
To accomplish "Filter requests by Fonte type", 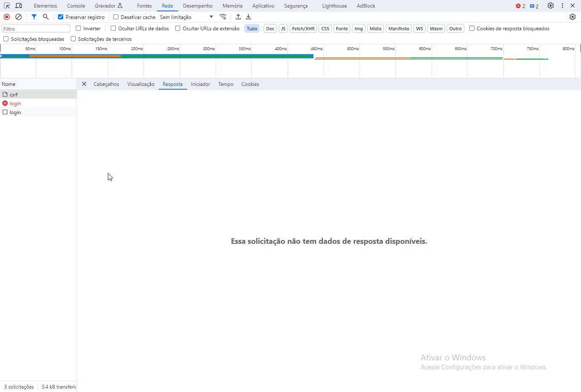I will coord(342,29).
